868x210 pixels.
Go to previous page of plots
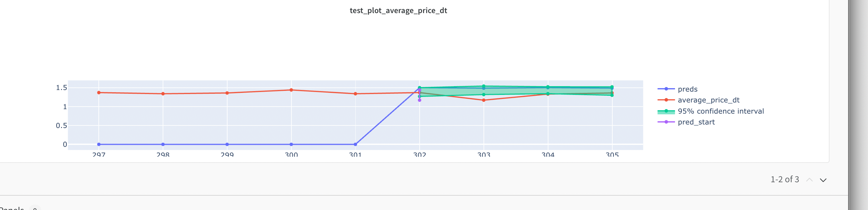point(810,180)
